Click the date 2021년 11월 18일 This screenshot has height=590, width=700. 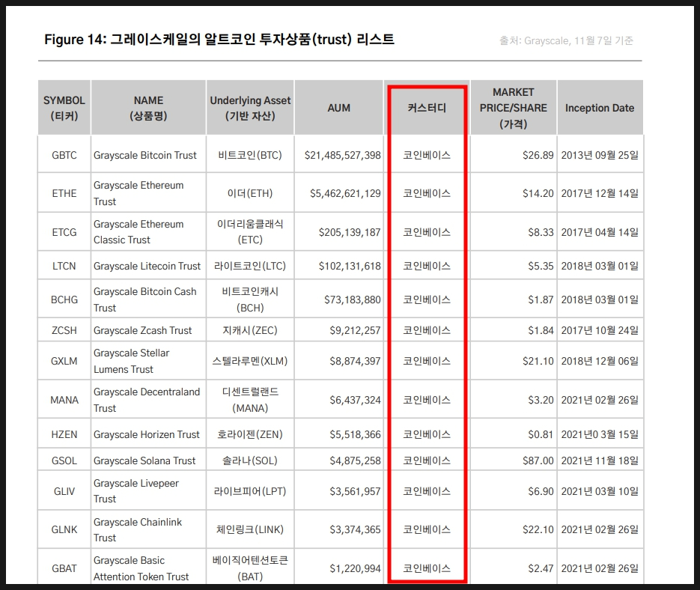(x=600, y=460)
